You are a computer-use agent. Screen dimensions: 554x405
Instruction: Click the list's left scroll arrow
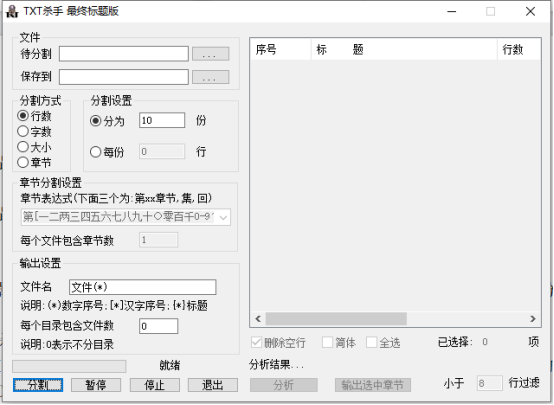pyautogui.click(x=258, y=319)
